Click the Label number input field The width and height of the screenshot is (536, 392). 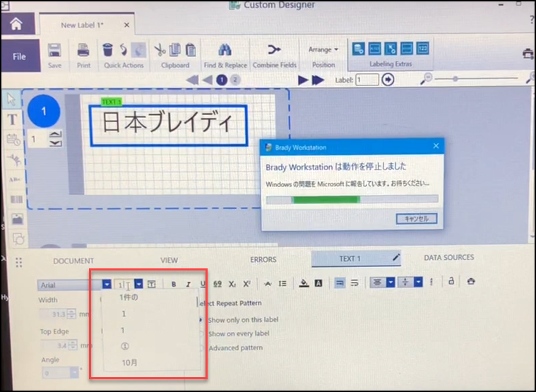pyautogui.click(x=367, y=80)
